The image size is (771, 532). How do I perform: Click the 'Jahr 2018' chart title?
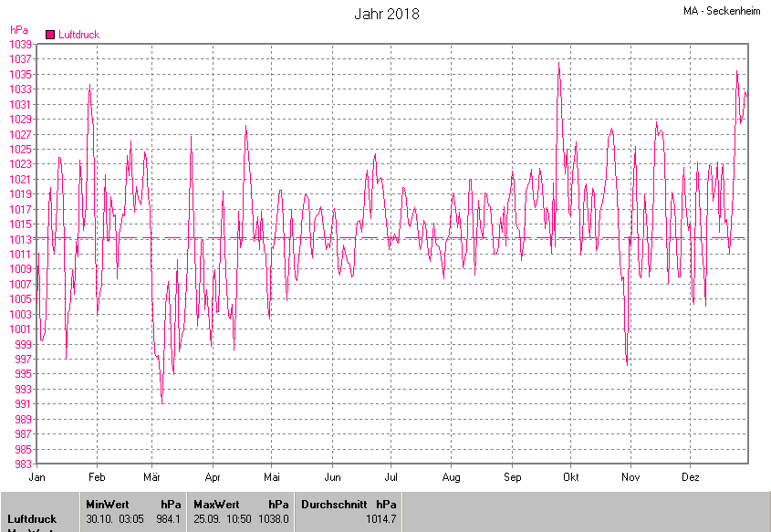tap(387, 15)
